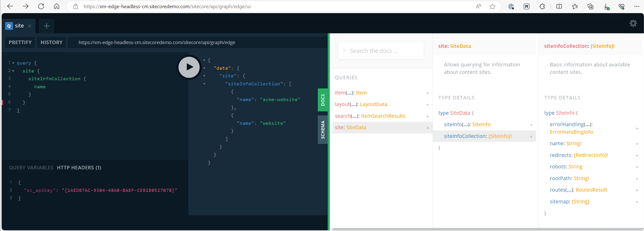
Task: Go to browser home page
Action: coord(57,7)
